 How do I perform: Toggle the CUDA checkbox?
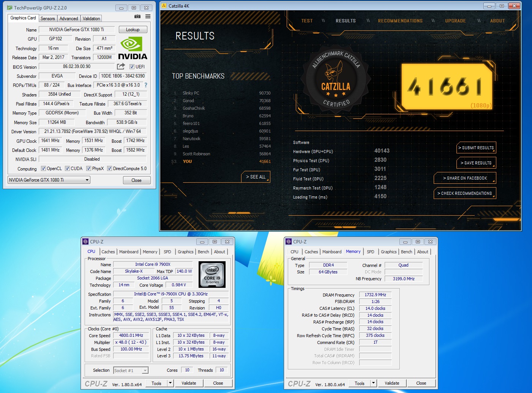pos(67,169)
